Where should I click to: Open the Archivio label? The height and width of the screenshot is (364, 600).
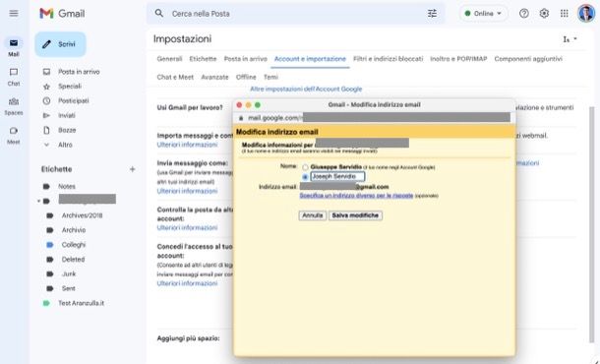(x=74, y=230)
